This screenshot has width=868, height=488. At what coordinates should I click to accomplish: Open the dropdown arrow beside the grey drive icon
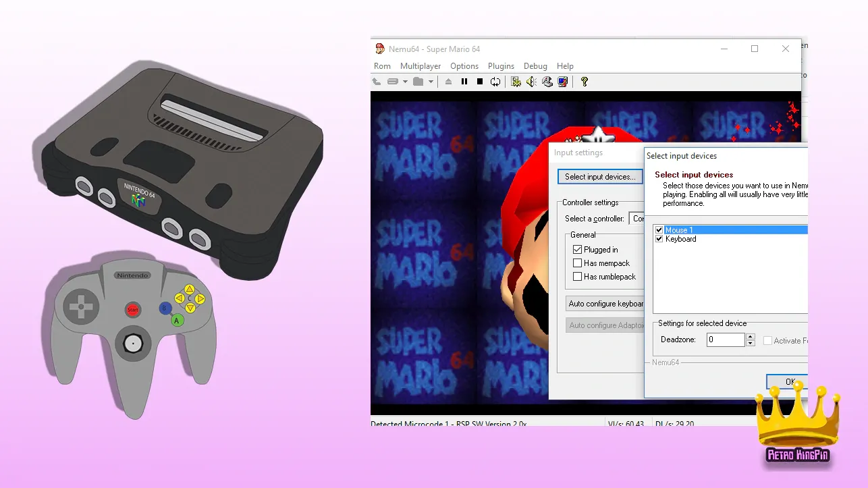[405, 82]
